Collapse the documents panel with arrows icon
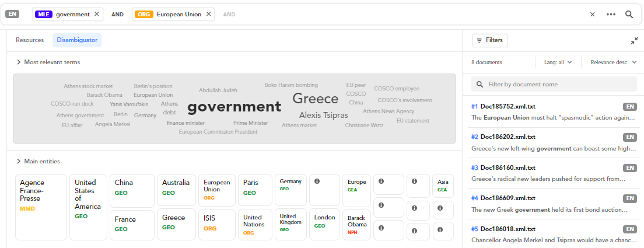Screen dimensions: 644x248 634,41
